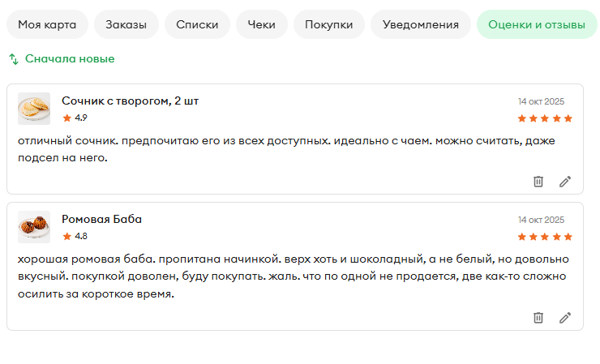The image size is (600, 364).
Task: Delete the Ромовая Баба review
Action: coord(538,317)
